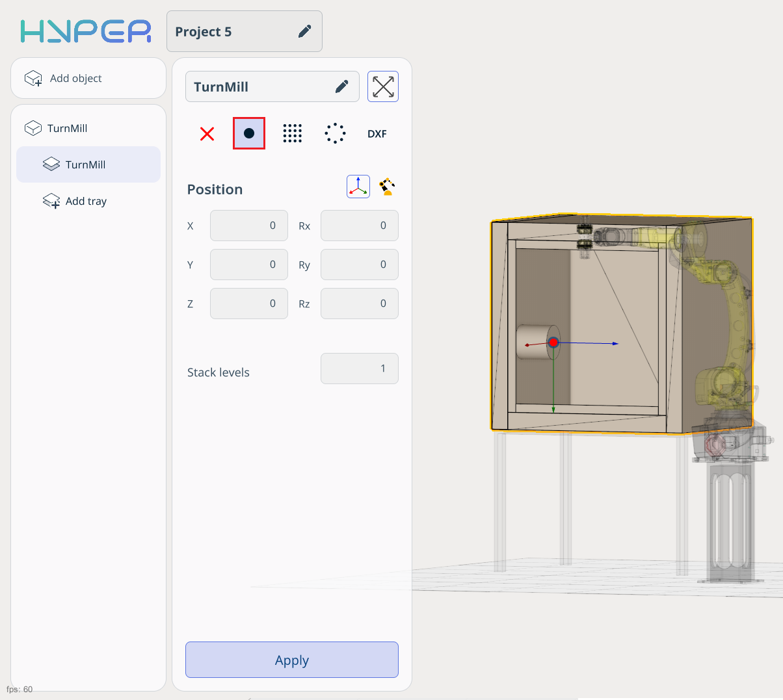Select the grid pattern icon

coord(292,133)
